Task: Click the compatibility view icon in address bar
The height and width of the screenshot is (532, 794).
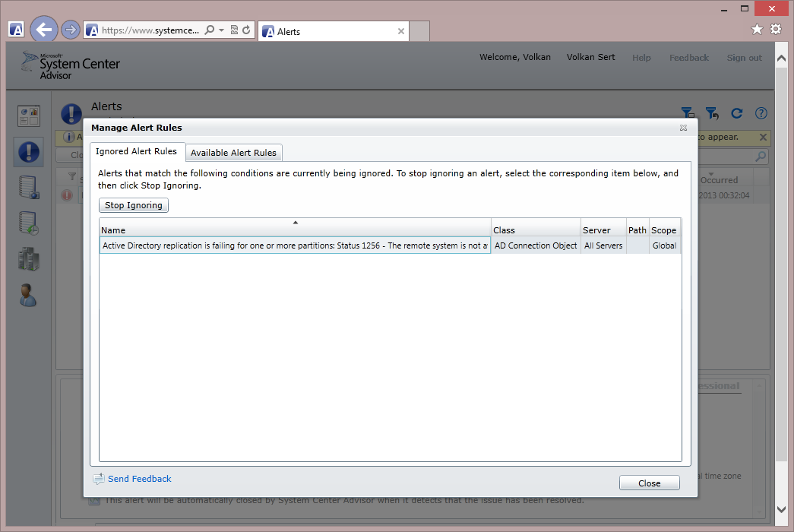Action: 234,30
